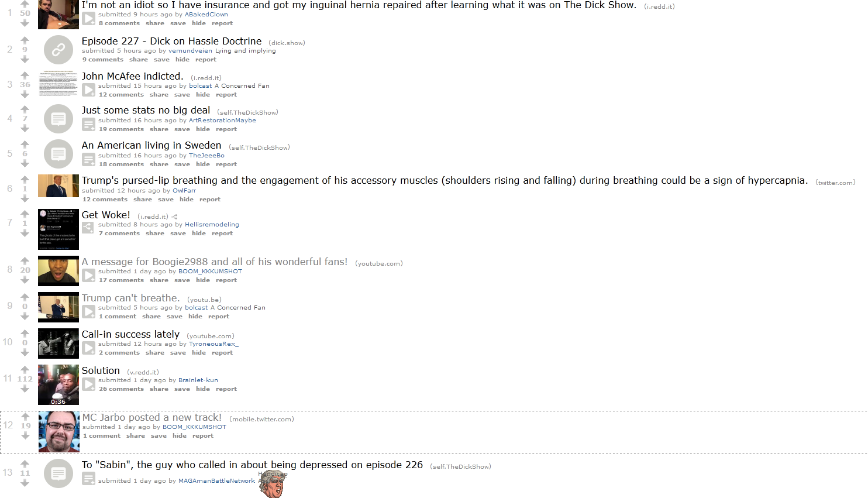This screenshot has height=498, width=868.
Task: Hide the Call-in success lately post
Action: click(199, 353)
